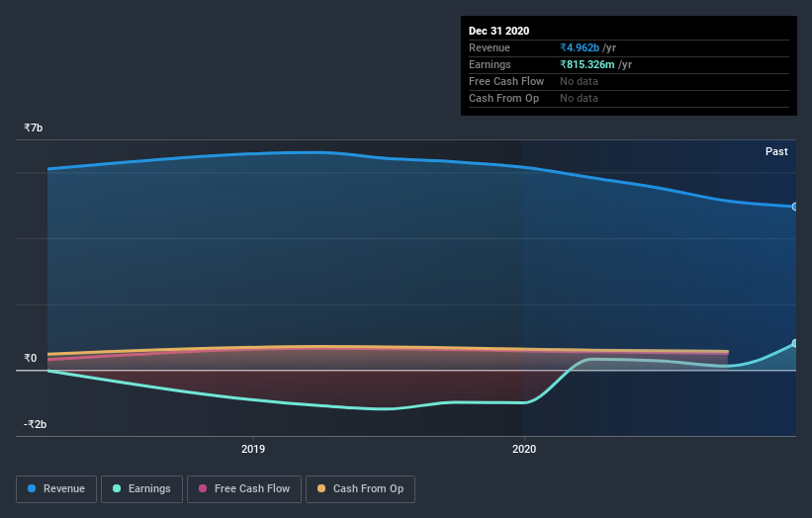Toggle the Free Cash Flow legend button
This screenshot has width=812, height=518.
[244, 489]
